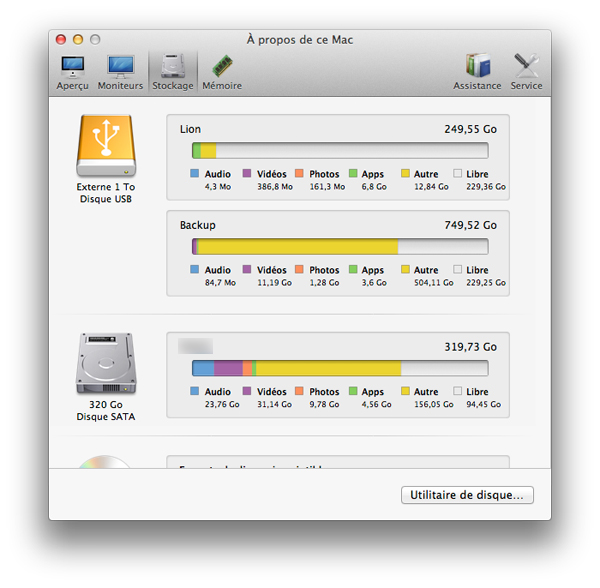This screenshot has width=600, height=588.
Task: Click the 386,8 Mo Vidéos value
Action: pyautogui.click(x=275, y=187)
